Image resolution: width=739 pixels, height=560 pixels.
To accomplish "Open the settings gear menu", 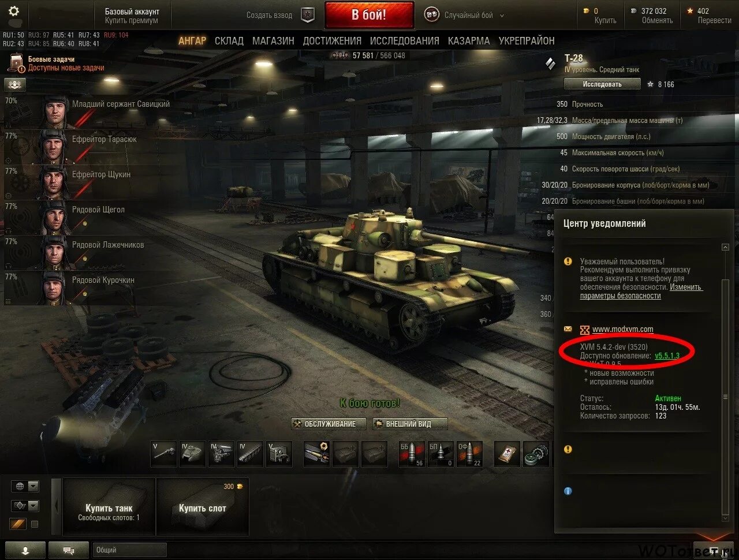I will pos(14,11).
